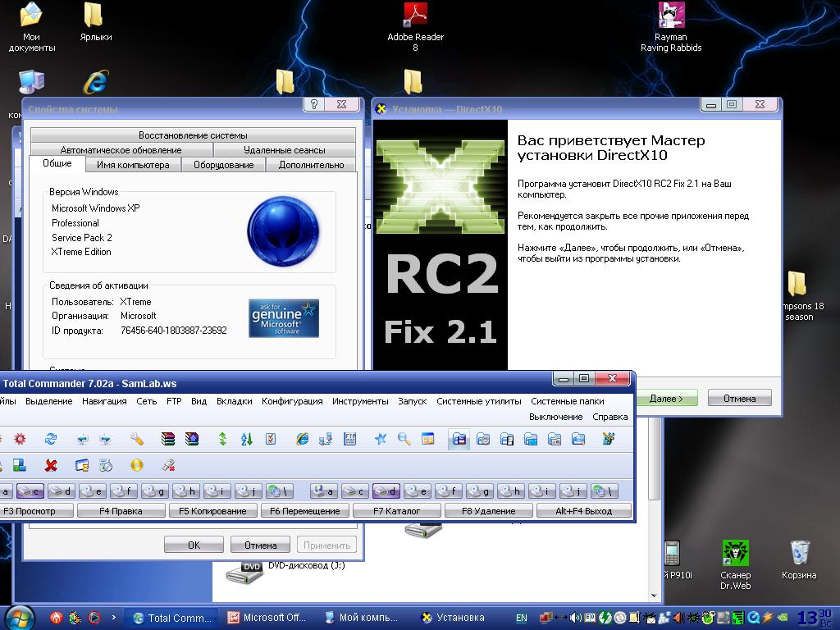Click the blue refresh arrows toolbar icon
Screen dimensions: 840x630
(51, 440)
